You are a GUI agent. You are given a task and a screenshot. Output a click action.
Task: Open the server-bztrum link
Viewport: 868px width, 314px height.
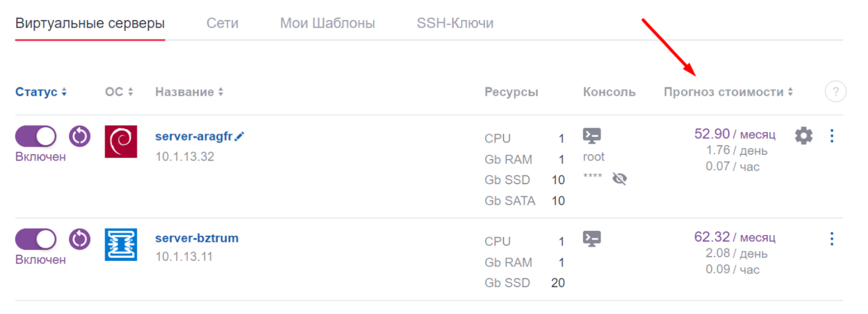click(197, 238)
